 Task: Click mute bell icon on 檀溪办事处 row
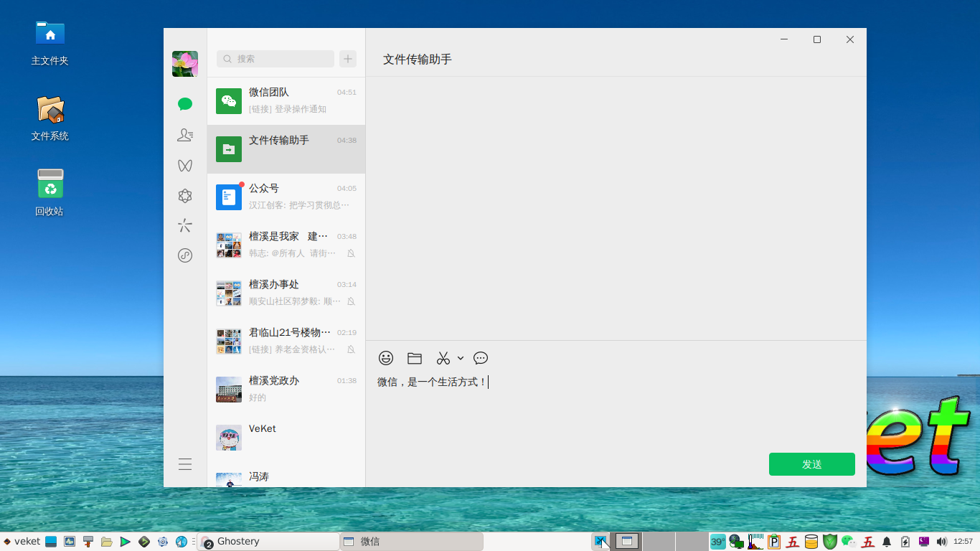(x=351, y=301)
